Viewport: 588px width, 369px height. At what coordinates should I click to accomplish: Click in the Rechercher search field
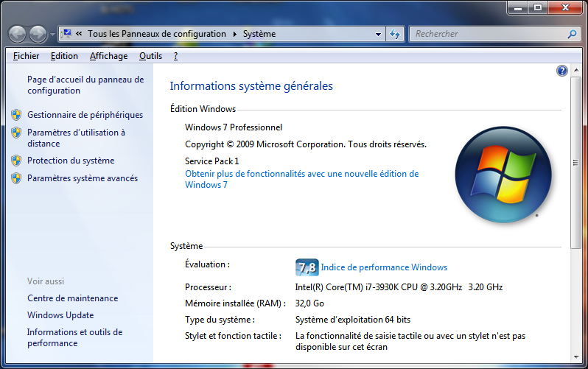[x=486, y=34]
